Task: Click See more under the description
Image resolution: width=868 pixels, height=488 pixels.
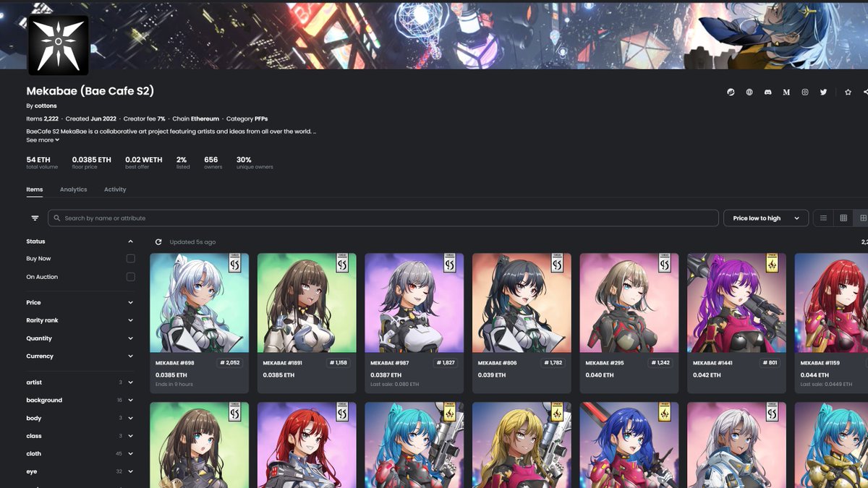Action: (x=43, y=140)
